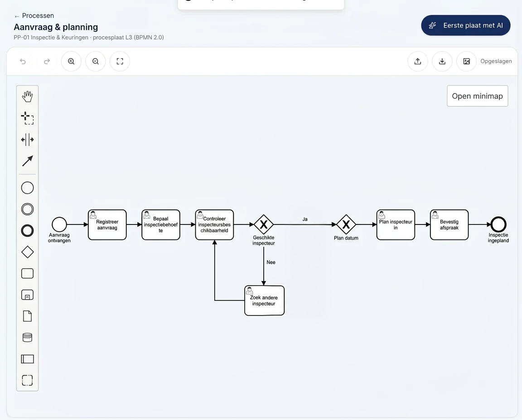Pick the intermediate event double circle in the palette

pos(27,209)
